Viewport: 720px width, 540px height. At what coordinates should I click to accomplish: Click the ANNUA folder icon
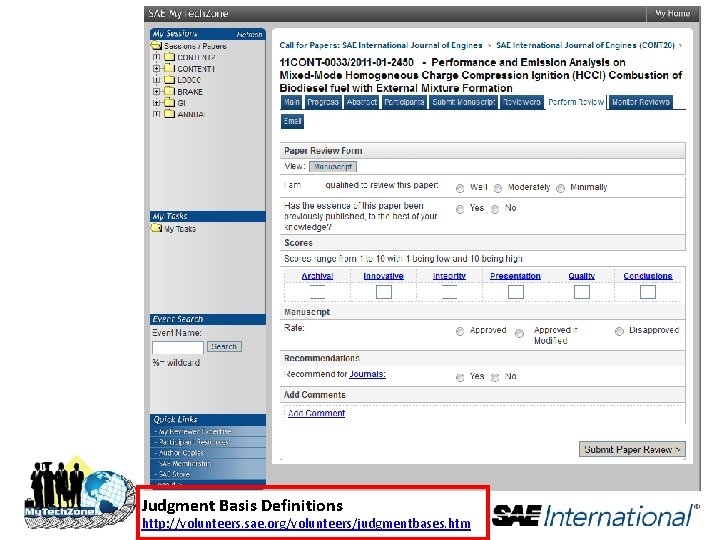(x=169, y=114)
